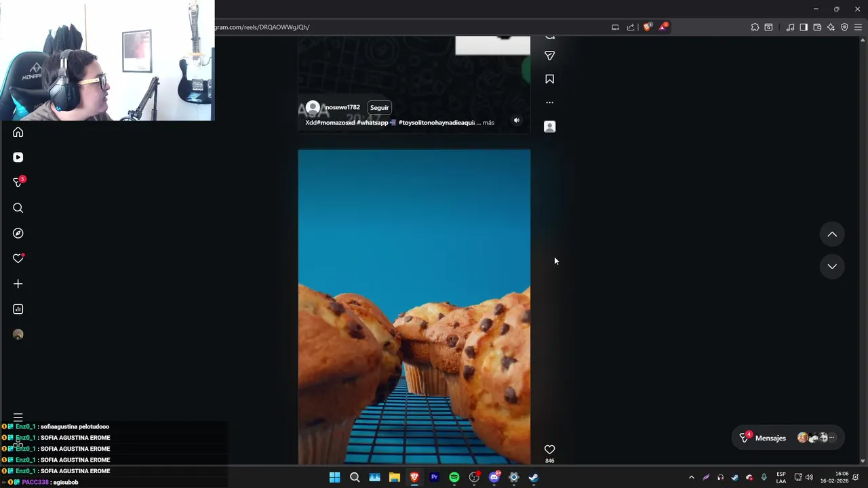Open the browser Extensions puzzle icon
Screen dimensions: 868x488
[x=755, y=27]
